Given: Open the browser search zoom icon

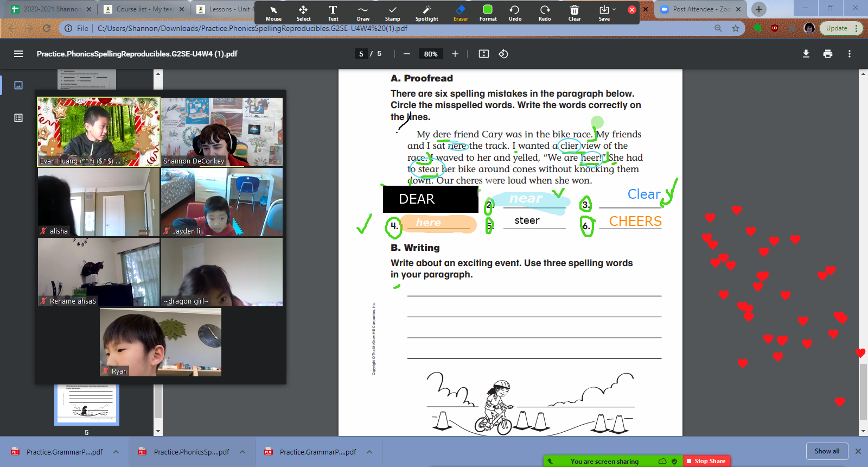Looking at the screenshot, I should click(x=718, y=28).
